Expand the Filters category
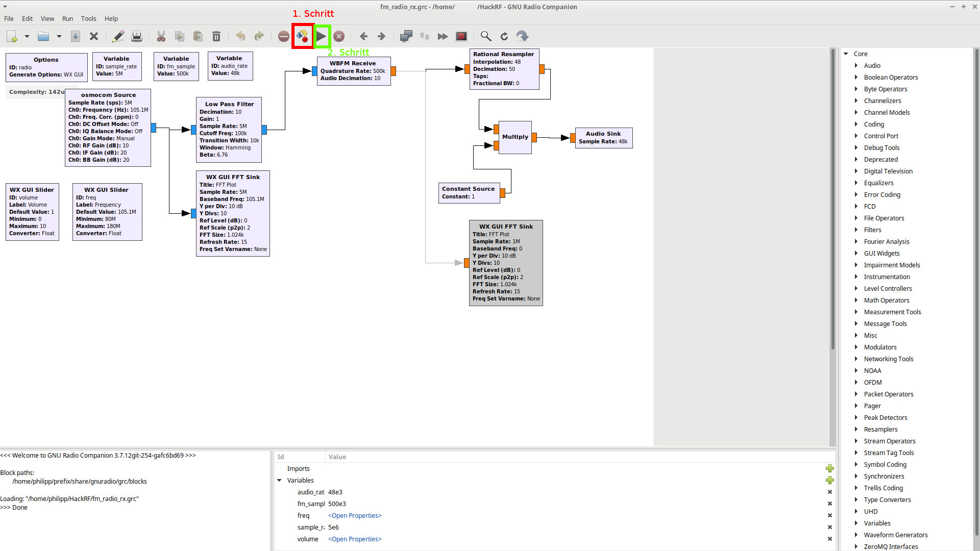 tap(856, 230)
